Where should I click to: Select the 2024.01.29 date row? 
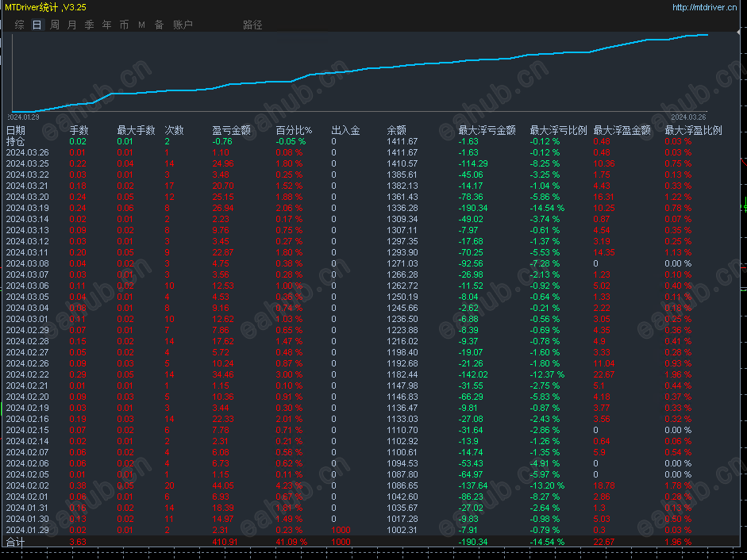(x=27, y=531)
